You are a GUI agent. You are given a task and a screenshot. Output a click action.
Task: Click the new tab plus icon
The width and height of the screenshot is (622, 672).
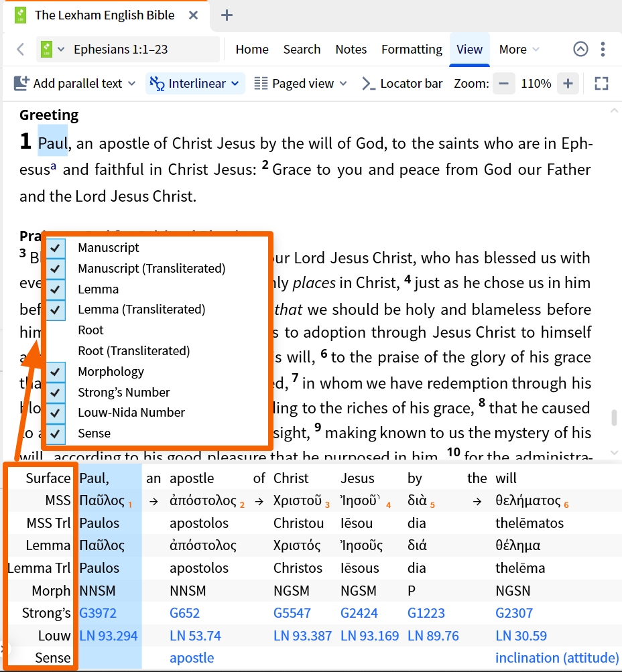click(x=227, y=15)
